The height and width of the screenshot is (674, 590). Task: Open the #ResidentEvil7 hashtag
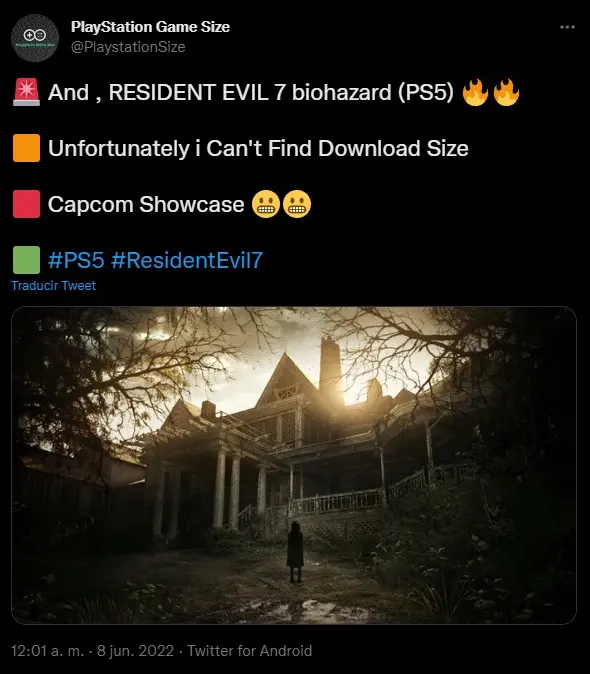click(186, 260)
